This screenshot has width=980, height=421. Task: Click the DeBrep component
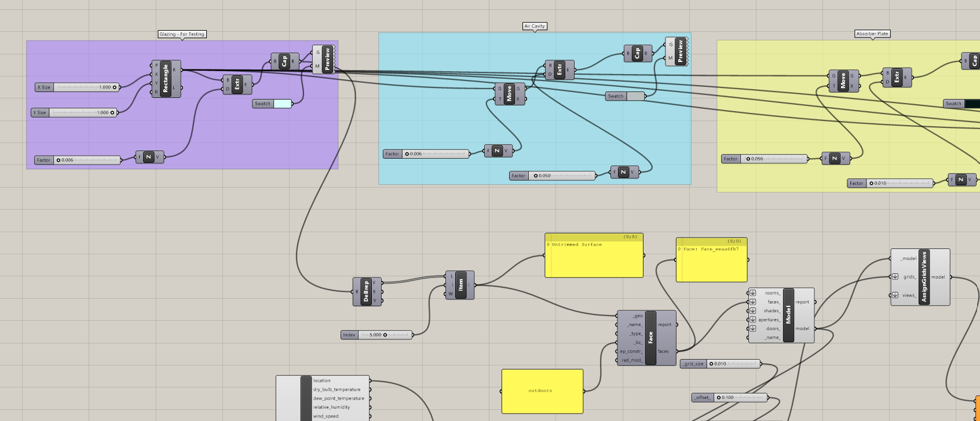pyautogui.click(x=366, y=292)
